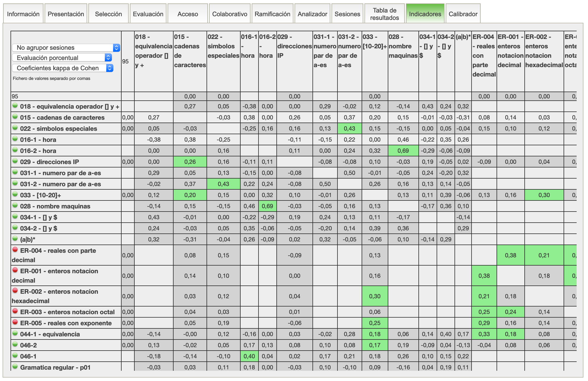This screenshot has height=381, width=588.
Task: Click red dot beside ER-001 enteros notacion decimal
Action: point(15,270)
